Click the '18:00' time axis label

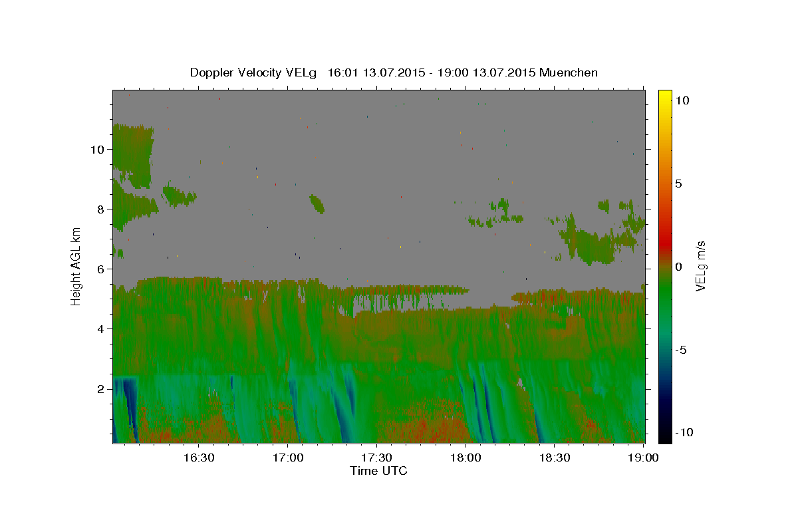[466, 458]
